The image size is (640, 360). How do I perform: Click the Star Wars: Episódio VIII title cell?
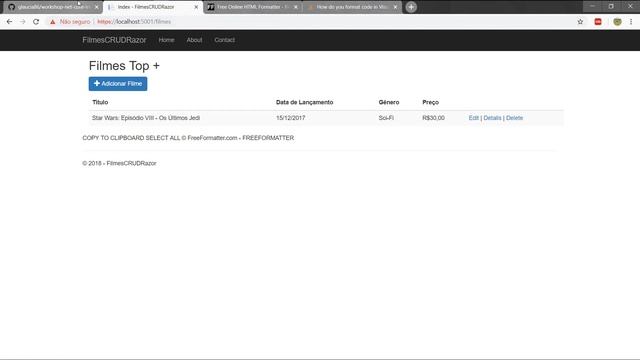146,118
